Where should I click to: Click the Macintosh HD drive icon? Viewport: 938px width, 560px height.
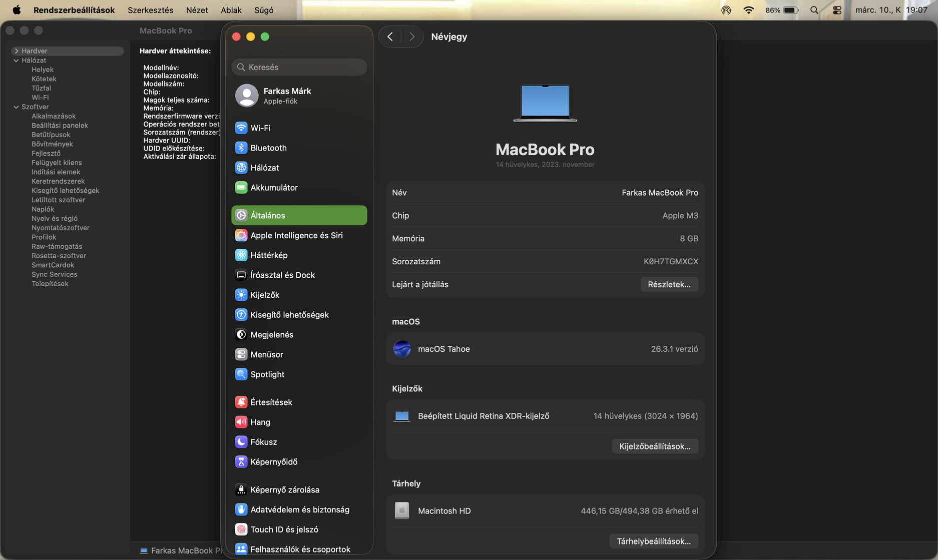[402, 510]
